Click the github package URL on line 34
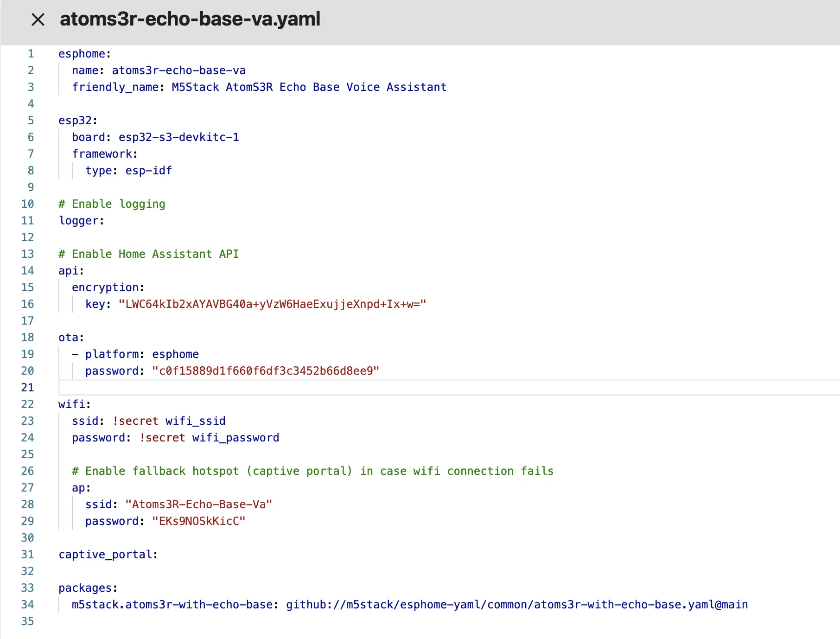The image size is (840, 639). coord(516,605)
